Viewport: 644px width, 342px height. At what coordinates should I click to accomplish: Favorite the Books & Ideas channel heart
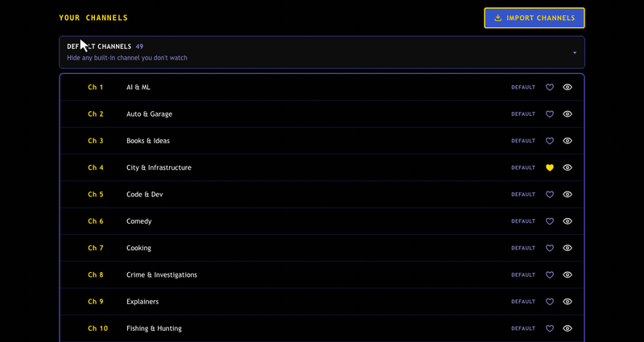point(550,141)
